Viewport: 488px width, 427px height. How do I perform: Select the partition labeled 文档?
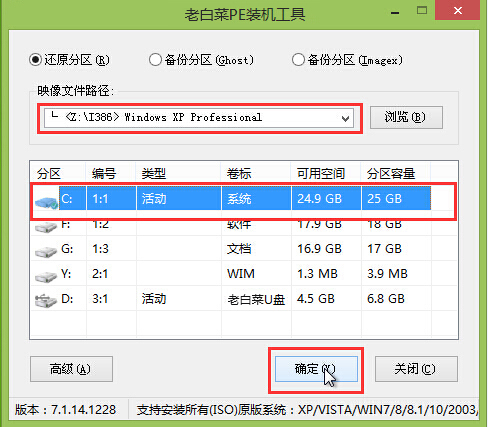click(x=239, y=249)
